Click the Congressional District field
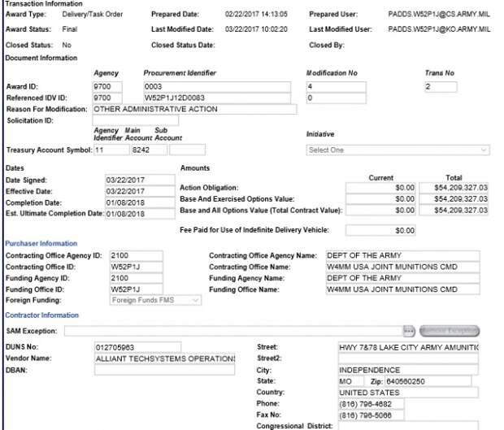 408,425
